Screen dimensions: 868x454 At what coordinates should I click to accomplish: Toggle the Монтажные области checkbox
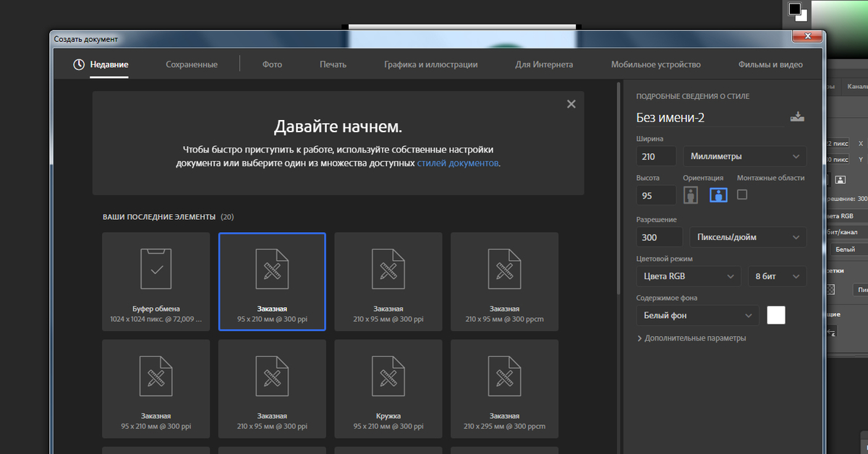point(742,194)
